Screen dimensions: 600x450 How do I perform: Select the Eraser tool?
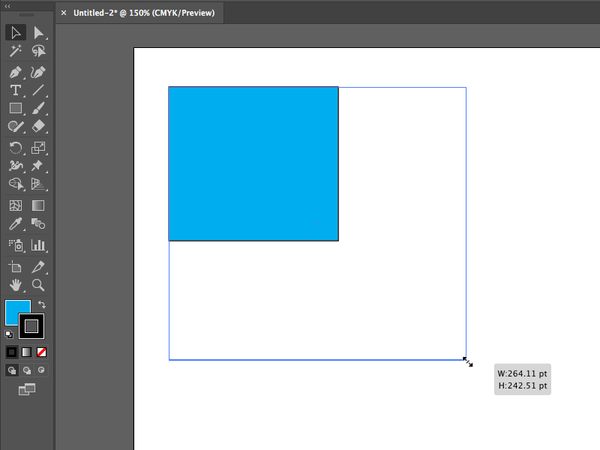point(39,127)
